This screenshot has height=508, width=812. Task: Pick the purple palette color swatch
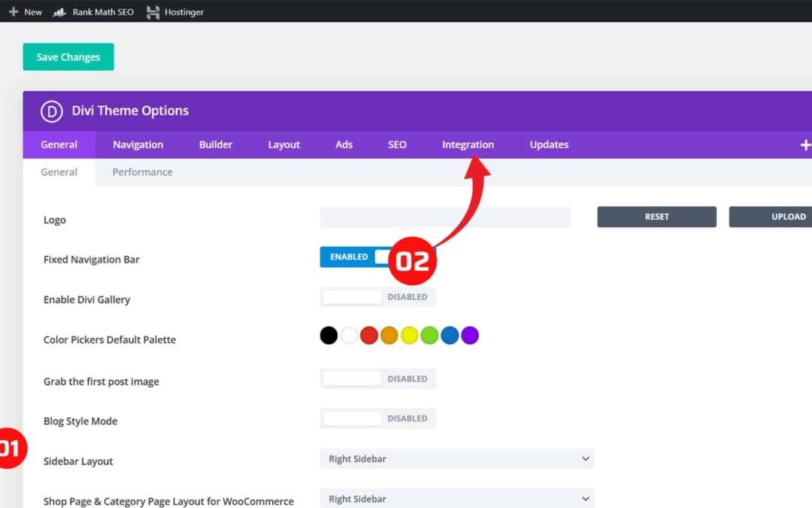click(x=470, y=336)
